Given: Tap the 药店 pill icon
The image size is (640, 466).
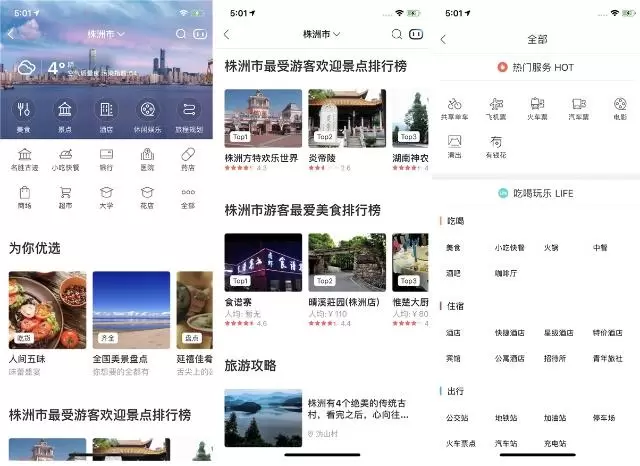Looking at the screenshot, I should (x=188, y=157).
